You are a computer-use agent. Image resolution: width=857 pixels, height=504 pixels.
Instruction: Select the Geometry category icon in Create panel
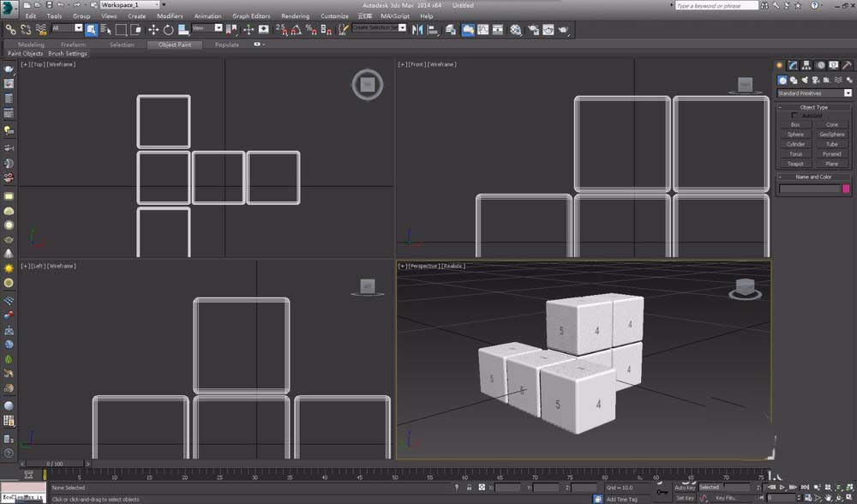point(782,78)
